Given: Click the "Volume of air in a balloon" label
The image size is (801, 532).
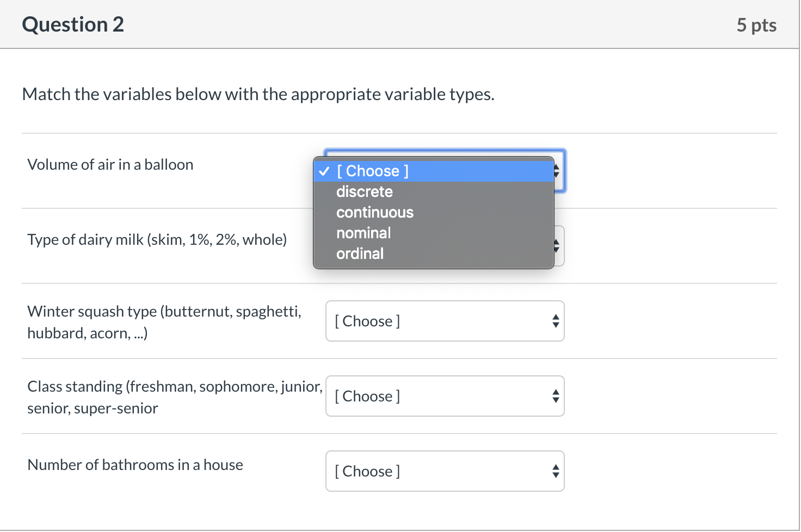Looking at the screenshot, I should [x=110, y=164].
